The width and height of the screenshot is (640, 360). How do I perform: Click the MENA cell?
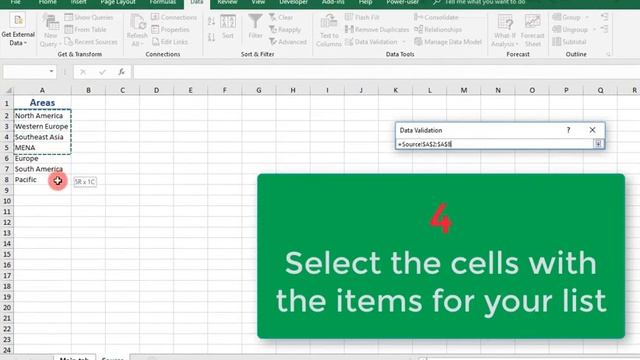click(42, 147)
